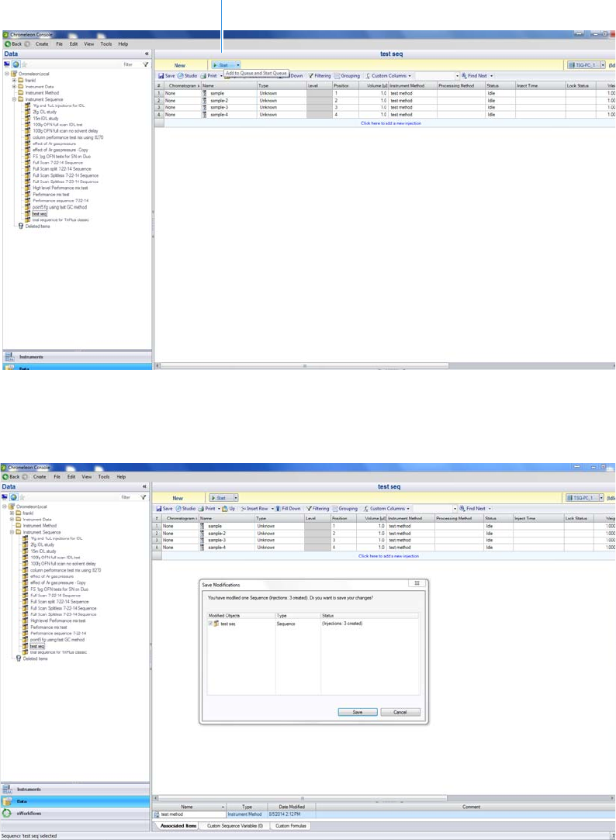Viewport: 616px width, 840px height.
Task: Toggle Grouping in the lower console toolbar
Action: 345,508
